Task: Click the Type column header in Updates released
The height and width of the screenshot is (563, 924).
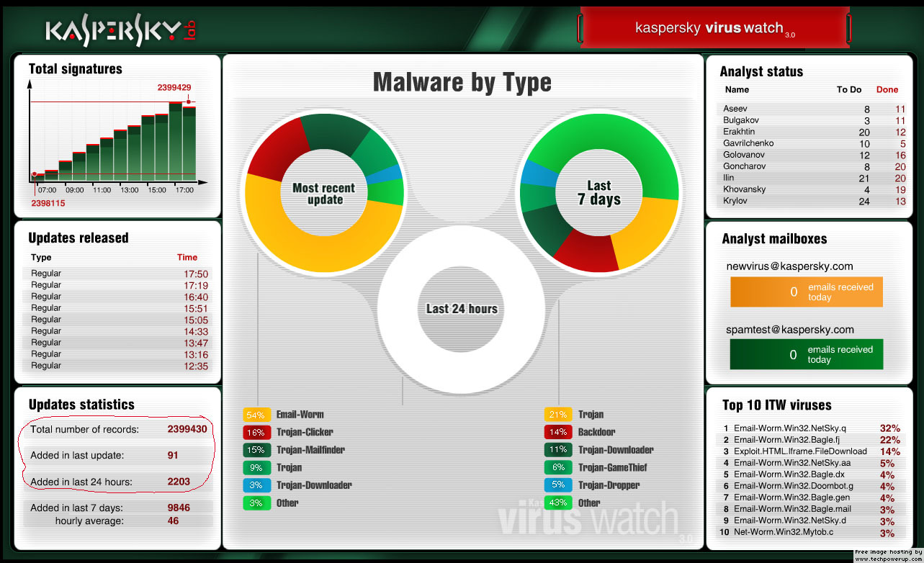Action: (41, 258)
